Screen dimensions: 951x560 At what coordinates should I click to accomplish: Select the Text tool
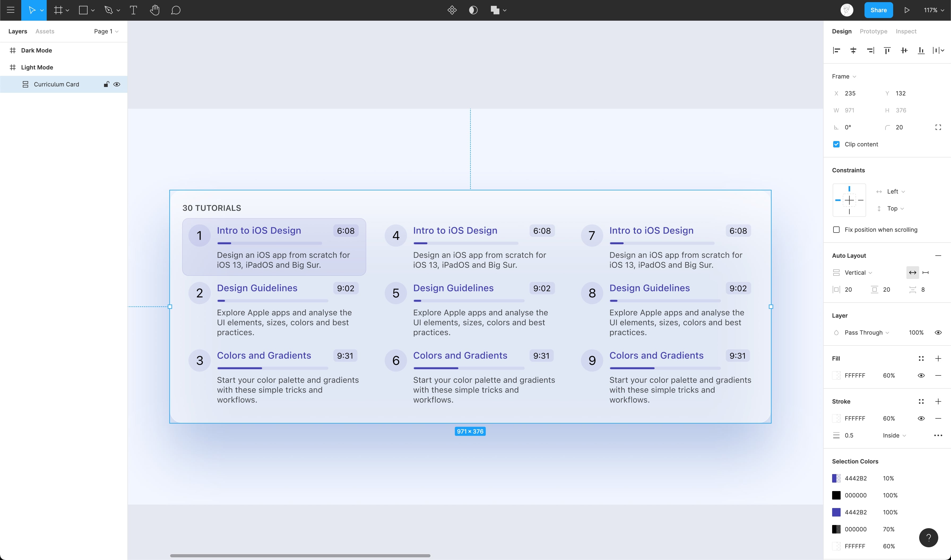click(133, 10)
